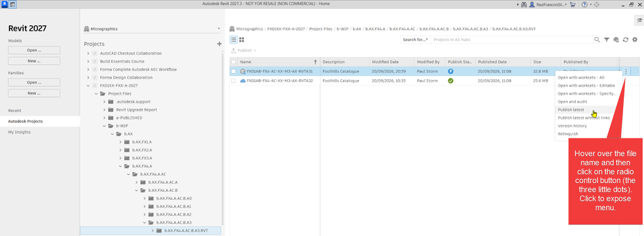This screenshot has height=236, width=644.
Task: Select Relinquish menu entry
Action: pos(568,134)
